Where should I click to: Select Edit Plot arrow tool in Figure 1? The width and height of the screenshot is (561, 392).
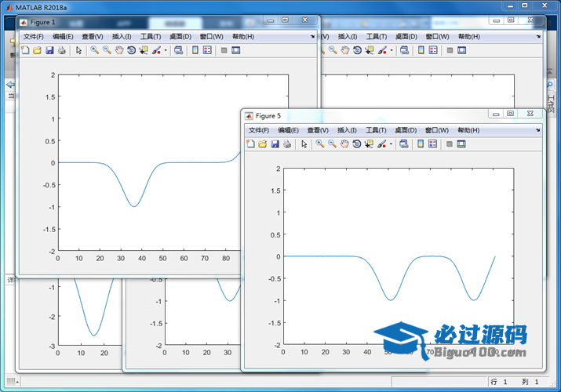tap(78, 50)
